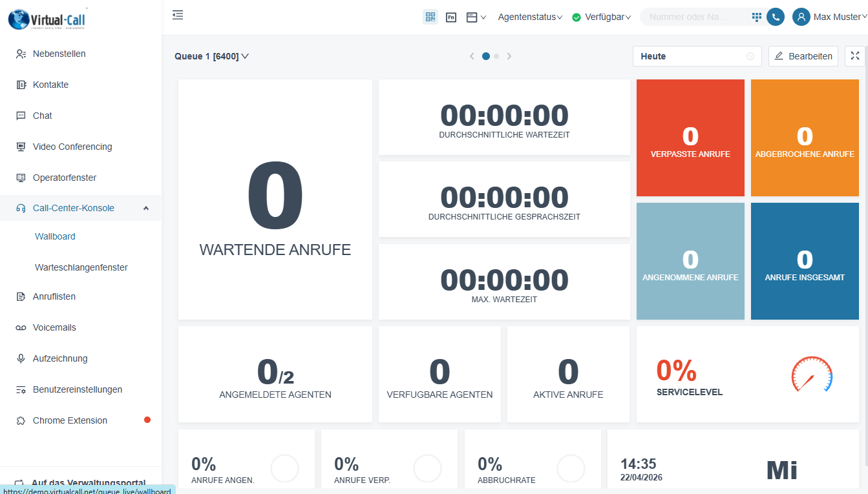The height and width of the screenshot is (494, 868).
Task: Select the first wallboard page dot
Action: (486, 56)
